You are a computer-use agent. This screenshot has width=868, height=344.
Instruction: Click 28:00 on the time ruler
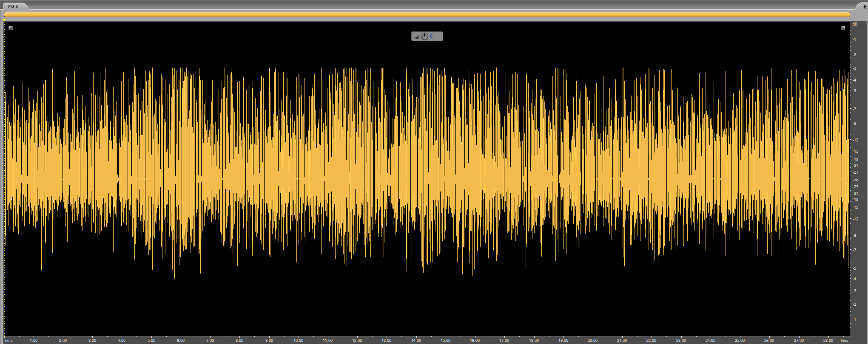tap(828, 340)
